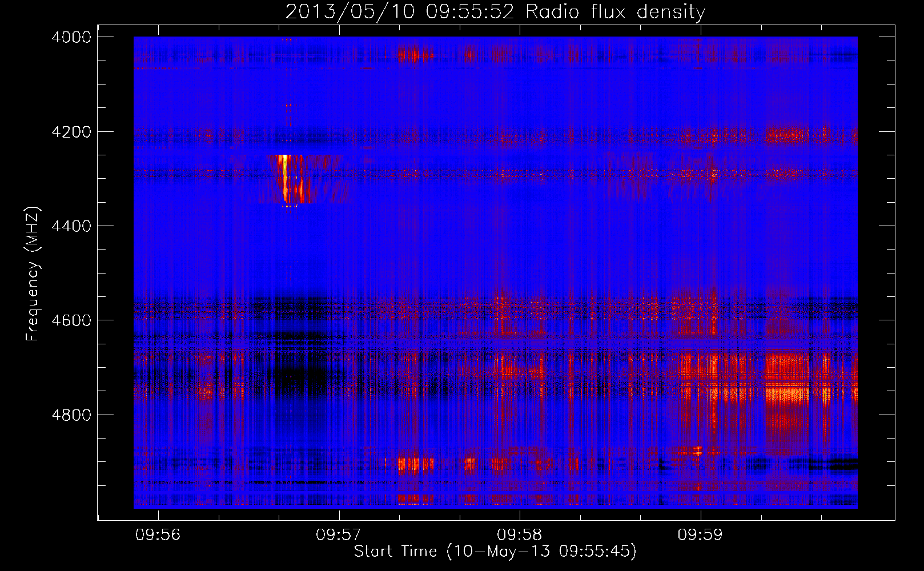Viewport: 924px width, 571px height.
Task: Click the 09:56 time tick label
Action: 158,535
